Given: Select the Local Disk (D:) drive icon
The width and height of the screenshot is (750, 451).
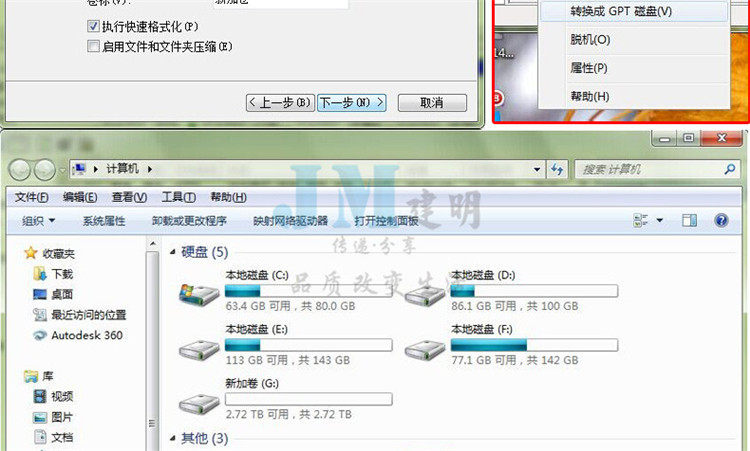Looking at the screenshot, I should (425, 295).
